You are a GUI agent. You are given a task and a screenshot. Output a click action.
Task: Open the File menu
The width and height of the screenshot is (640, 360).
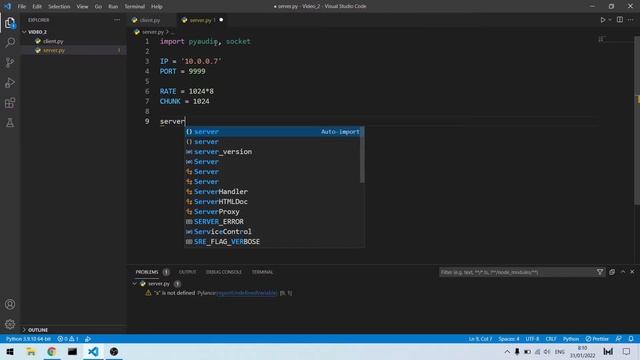click(x=22, y=7)
